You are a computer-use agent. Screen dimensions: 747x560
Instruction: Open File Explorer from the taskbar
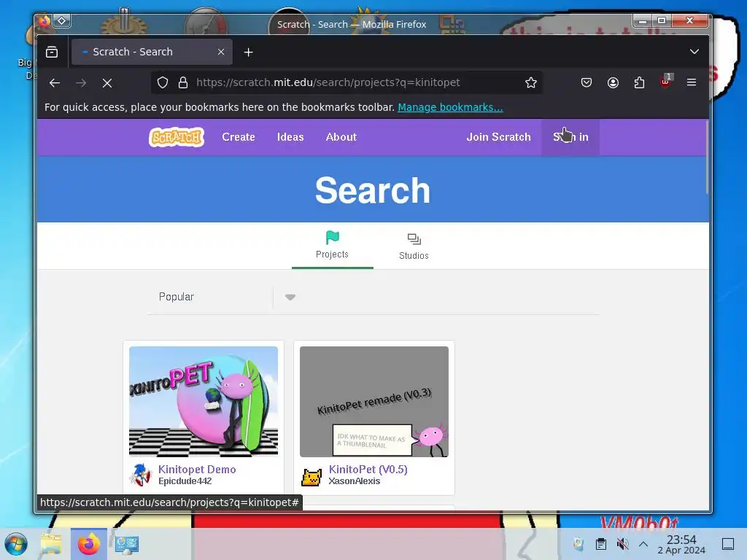(52, 544)
